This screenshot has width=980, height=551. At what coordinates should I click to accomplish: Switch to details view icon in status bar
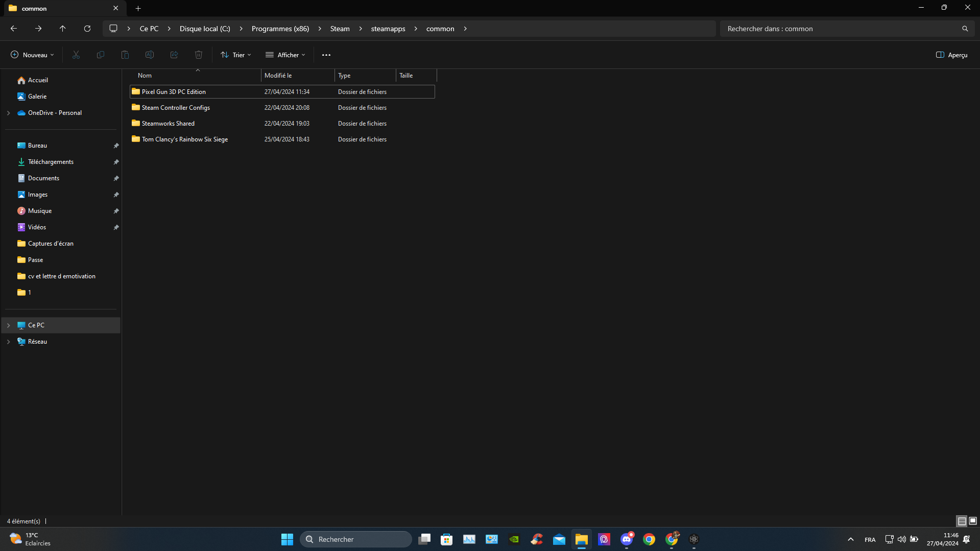click(962, 521)
